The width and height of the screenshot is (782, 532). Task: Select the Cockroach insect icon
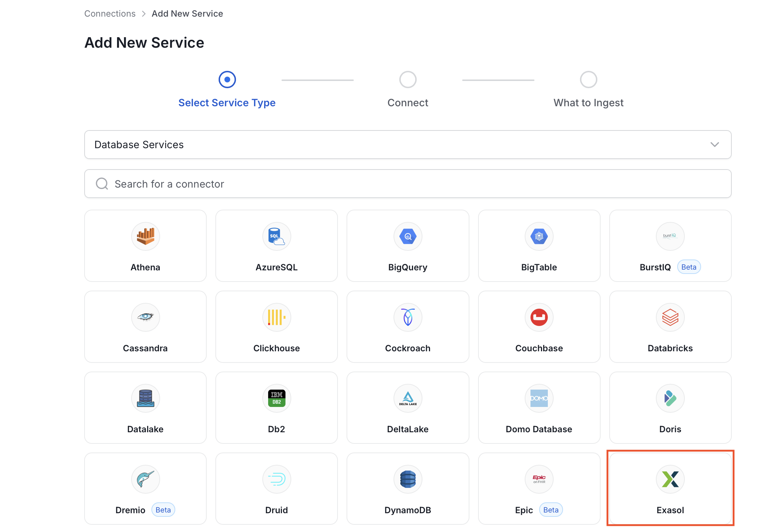408,317
